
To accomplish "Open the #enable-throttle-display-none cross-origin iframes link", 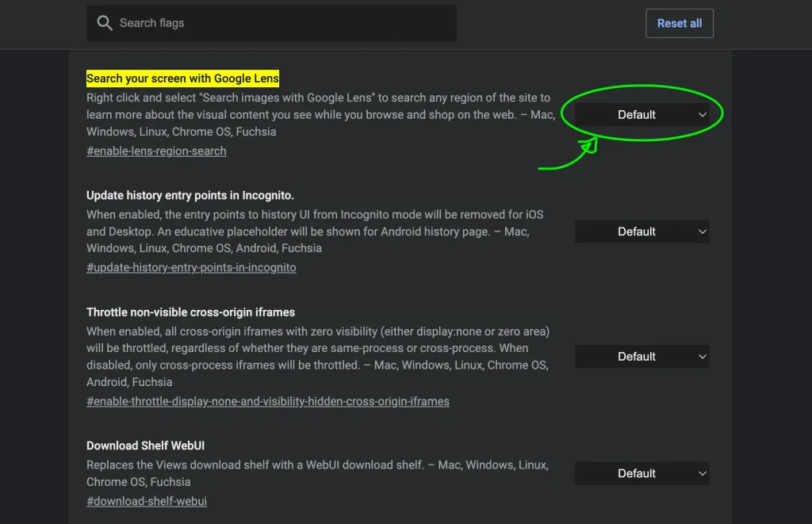I will [268, 401].
